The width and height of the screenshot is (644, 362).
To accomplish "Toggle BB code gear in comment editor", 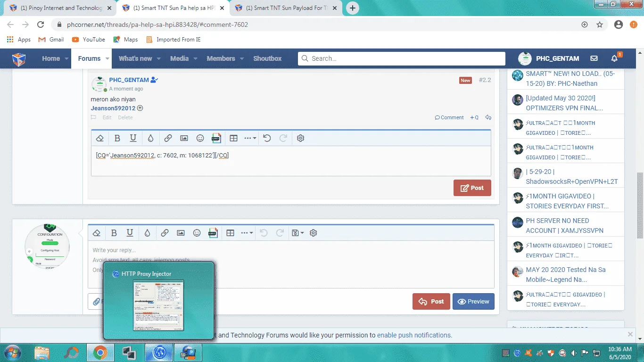I will point(300,138).
